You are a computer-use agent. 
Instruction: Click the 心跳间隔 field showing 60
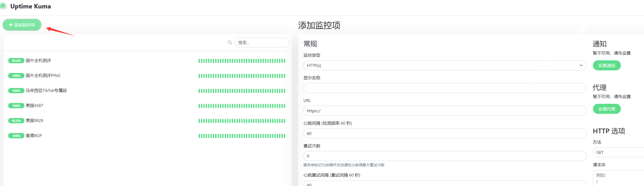tap(445, 133)
